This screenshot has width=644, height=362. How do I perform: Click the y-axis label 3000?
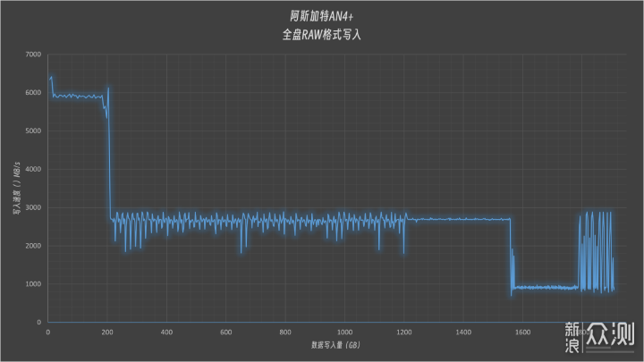pos(33,207)
